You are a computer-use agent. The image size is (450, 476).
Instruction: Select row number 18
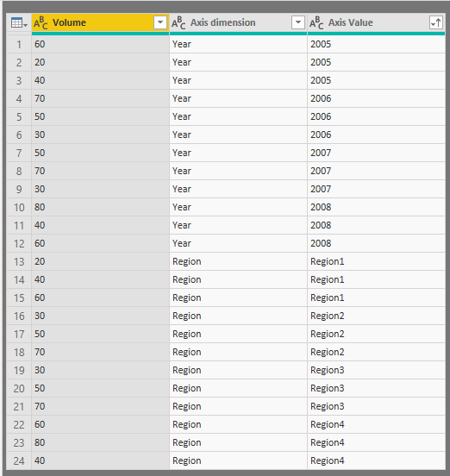pos(19,352)
